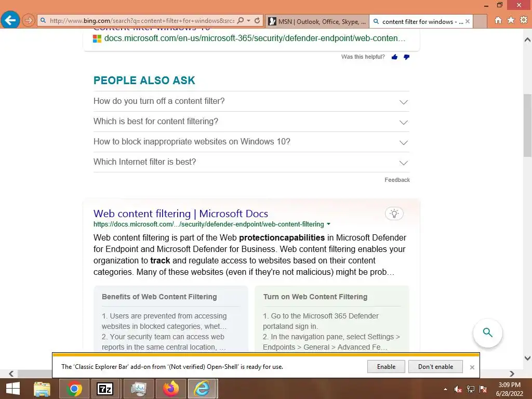Viewport: 532px width, 399px height.
Task: Open the Windows Start button
Action: pyautogui.click(x=13, y=389)
